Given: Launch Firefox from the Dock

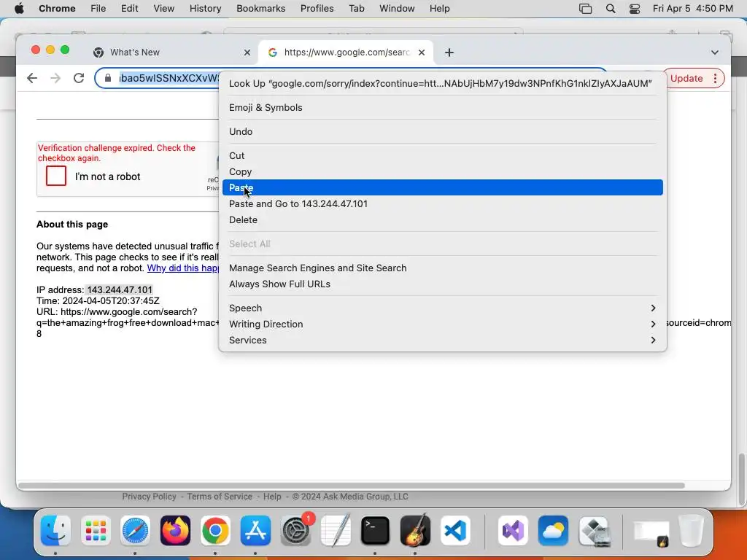Looking at the screenshot, I should (175, 531).
